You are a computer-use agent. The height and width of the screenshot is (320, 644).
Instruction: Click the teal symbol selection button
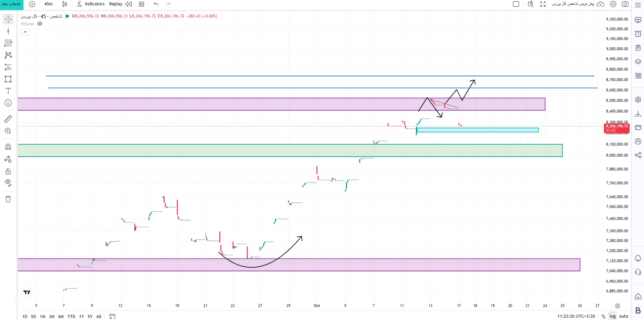click(11, 4)
